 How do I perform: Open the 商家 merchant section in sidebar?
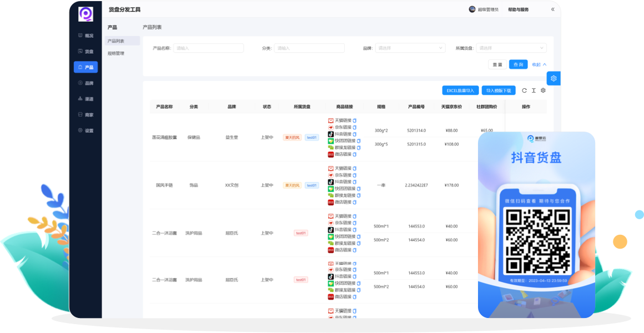tap(85, 115)
